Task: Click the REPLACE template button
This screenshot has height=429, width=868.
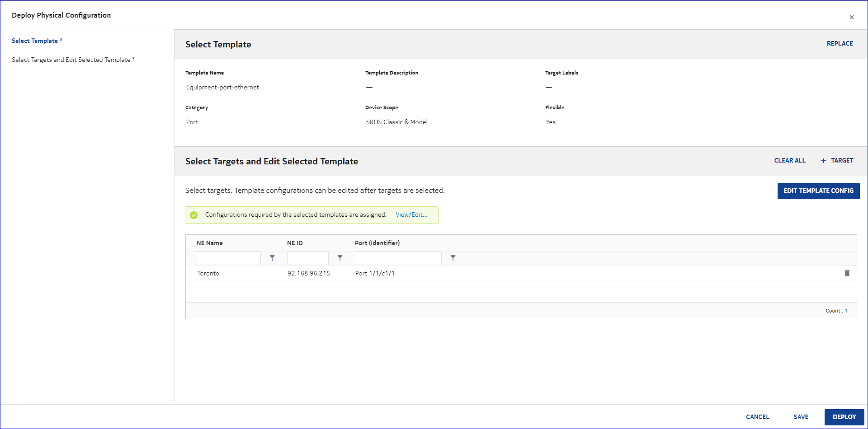Action: 840,43
